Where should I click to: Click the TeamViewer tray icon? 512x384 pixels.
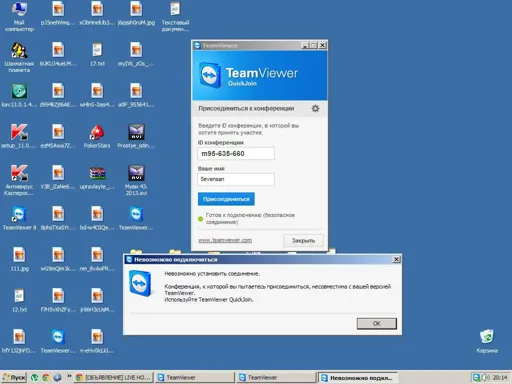pyautogui.click(x=477, y=378)
